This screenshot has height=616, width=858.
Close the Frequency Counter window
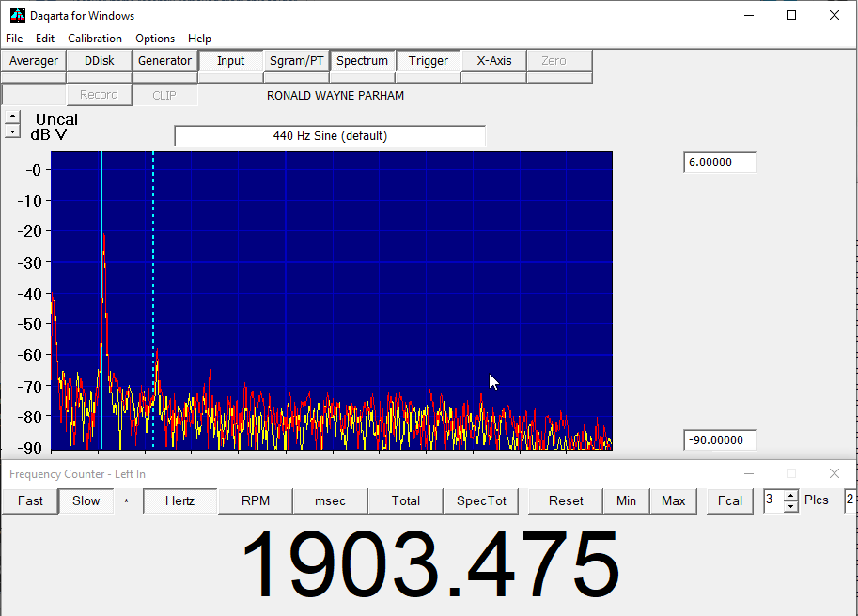pyautogui.click(x=834, y=474)
